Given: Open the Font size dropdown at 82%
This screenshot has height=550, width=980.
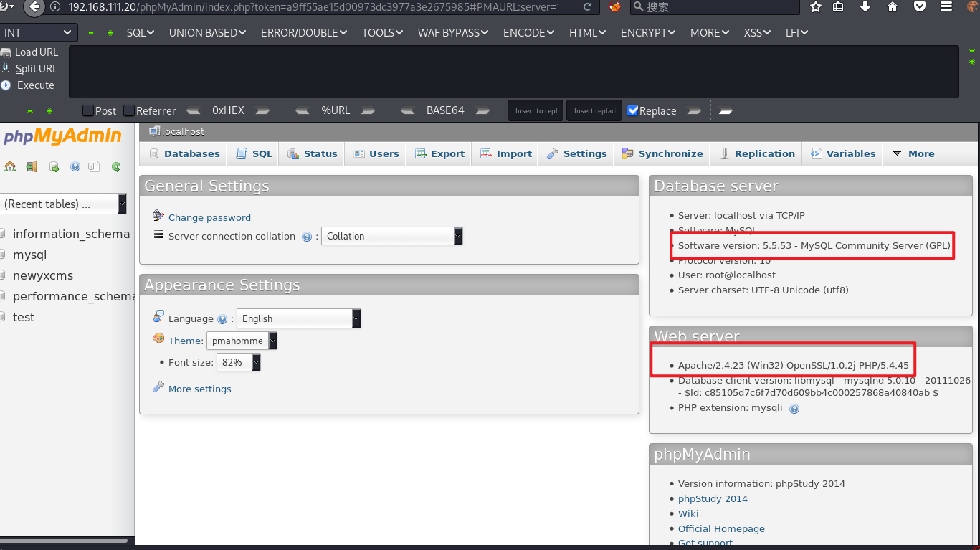Looking at the screenshot, I should 239,362.
